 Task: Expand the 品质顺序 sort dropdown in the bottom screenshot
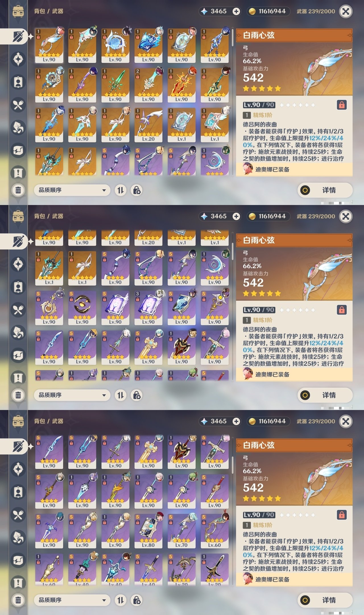72,600
